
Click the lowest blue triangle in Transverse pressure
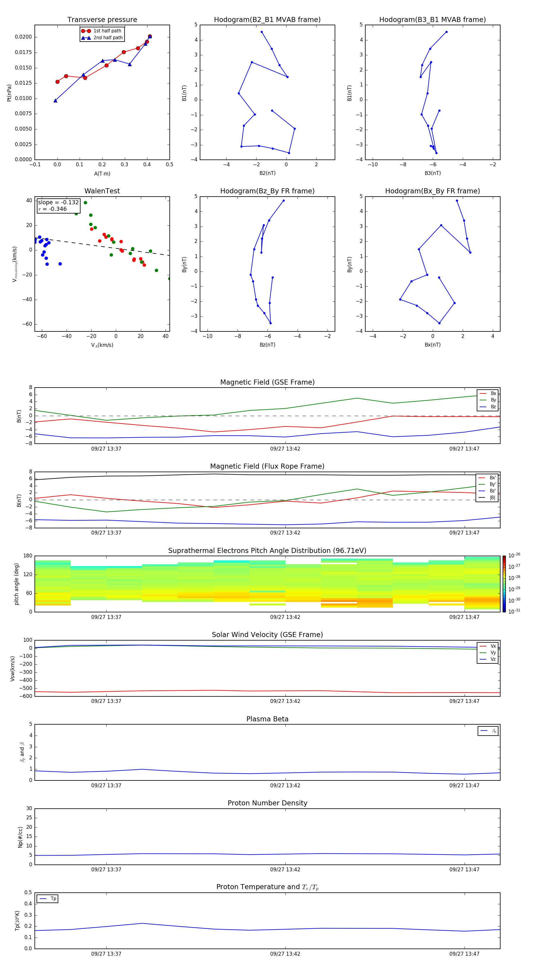point(55,100)
